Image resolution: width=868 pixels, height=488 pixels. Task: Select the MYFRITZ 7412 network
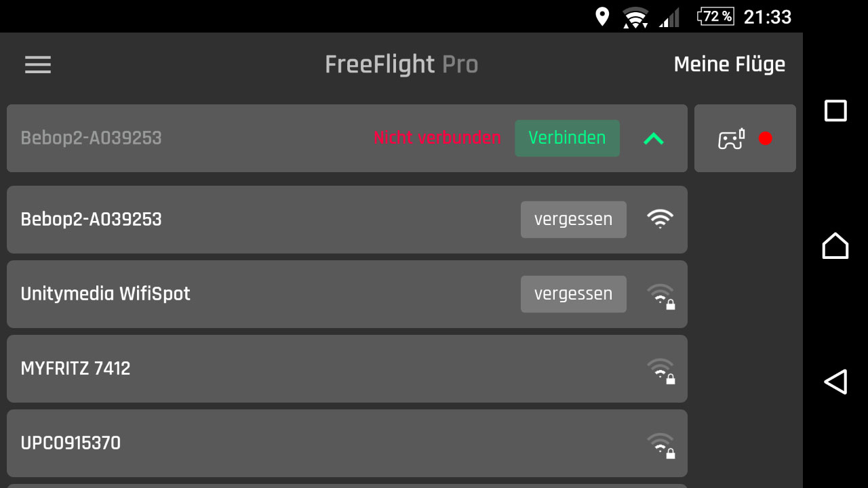point(76,369)
